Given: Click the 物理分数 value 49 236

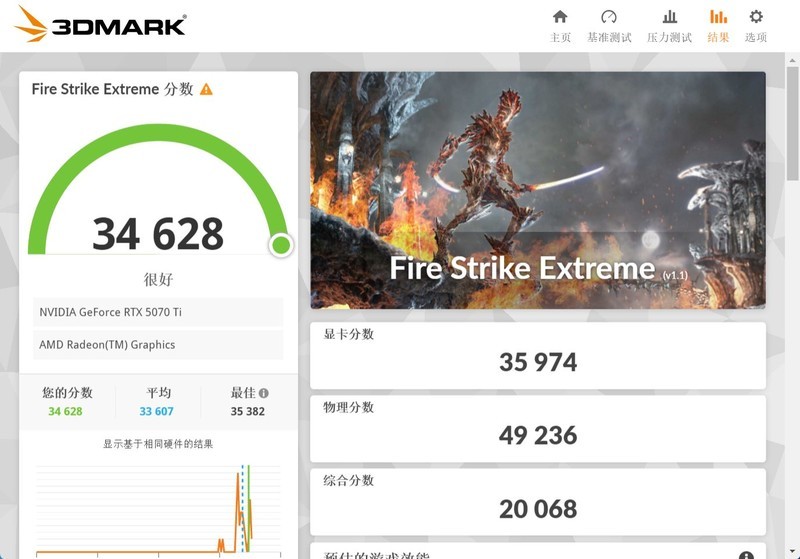Looking at the screenshot, I should click(x=538, y=435).
